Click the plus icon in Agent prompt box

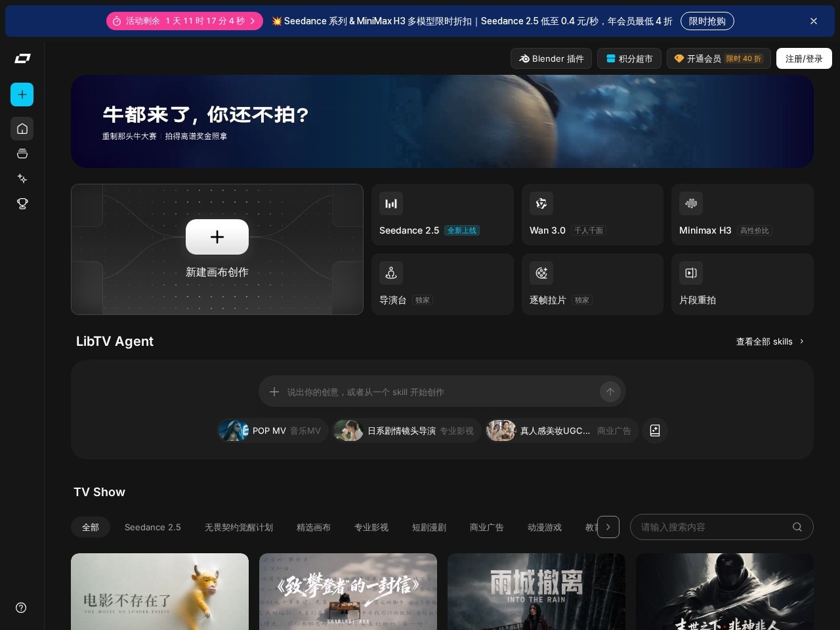[x=274, y=392]
